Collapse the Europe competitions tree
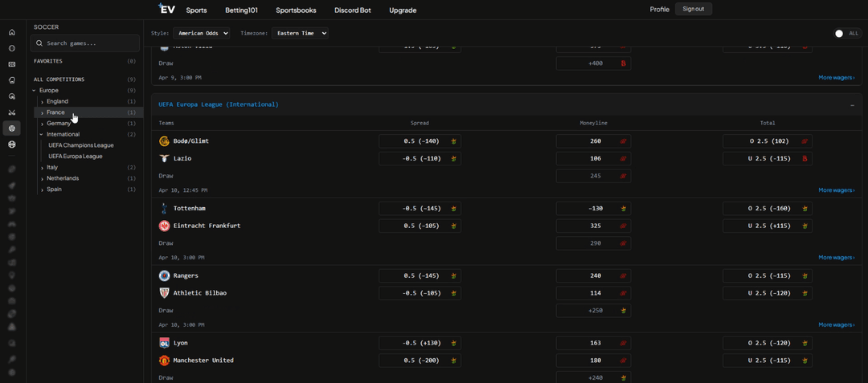 point(35,90)
